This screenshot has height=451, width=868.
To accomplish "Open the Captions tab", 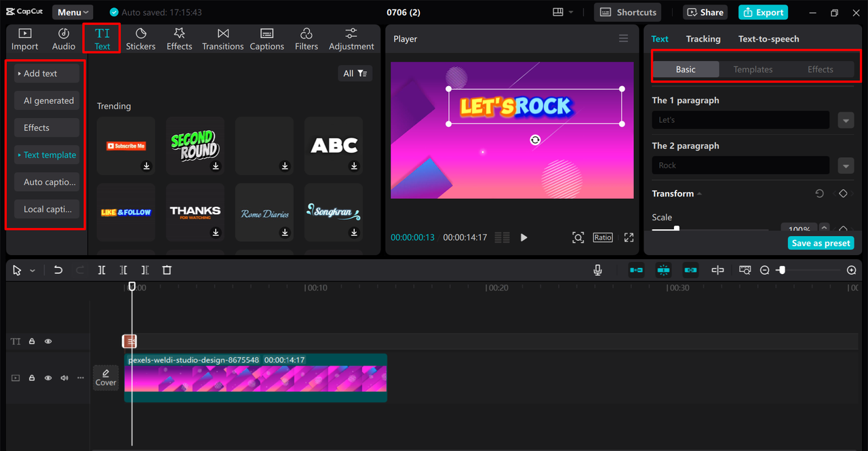I will [x=267, y=39].
